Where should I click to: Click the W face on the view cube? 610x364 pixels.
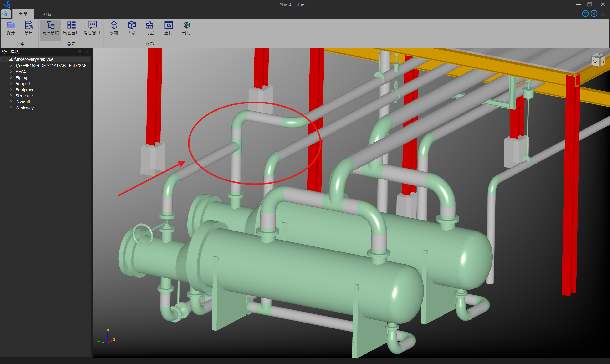[595, 62]
